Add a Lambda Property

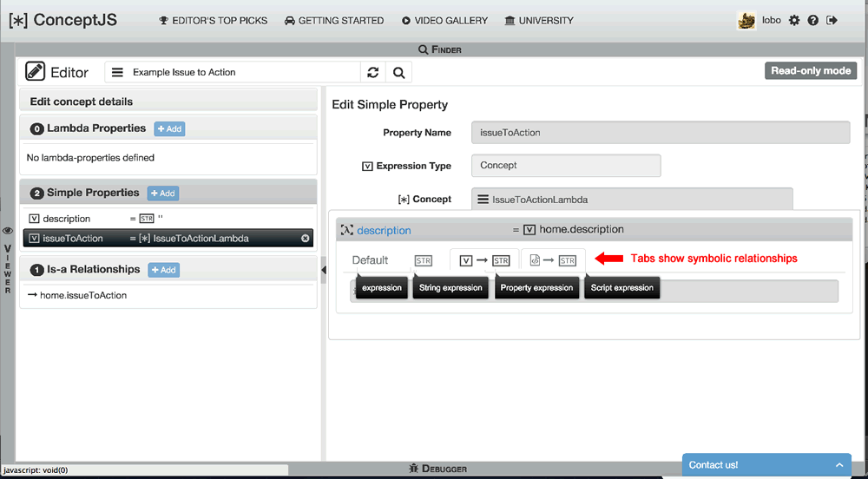click(x=169, y=129)
